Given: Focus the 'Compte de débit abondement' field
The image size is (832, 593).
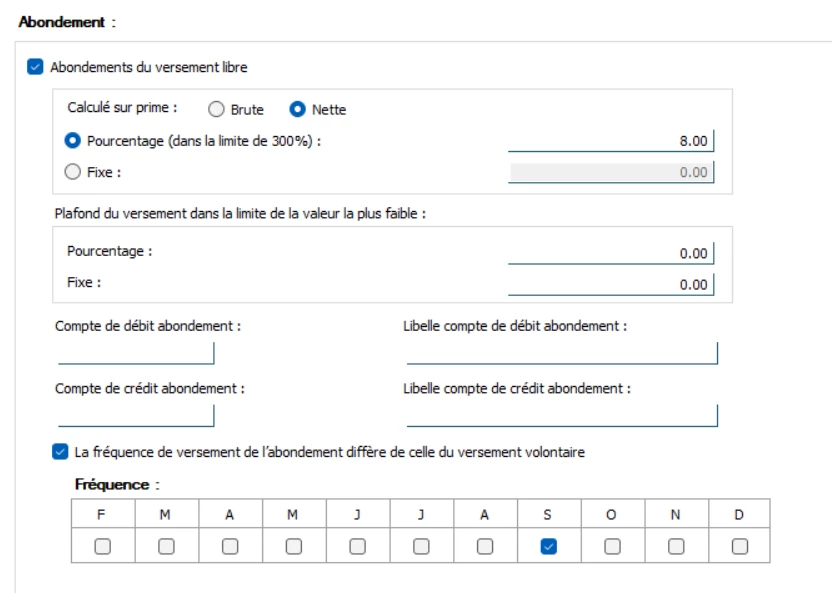Looking at the screenshot, I should click(136, 353).
